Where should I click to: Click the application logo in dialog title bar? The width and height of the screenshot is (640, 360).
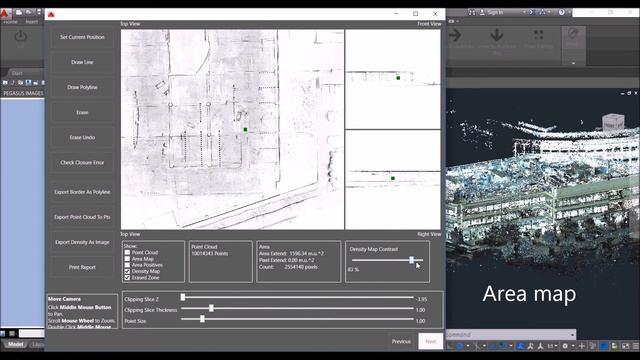(51, 14)
